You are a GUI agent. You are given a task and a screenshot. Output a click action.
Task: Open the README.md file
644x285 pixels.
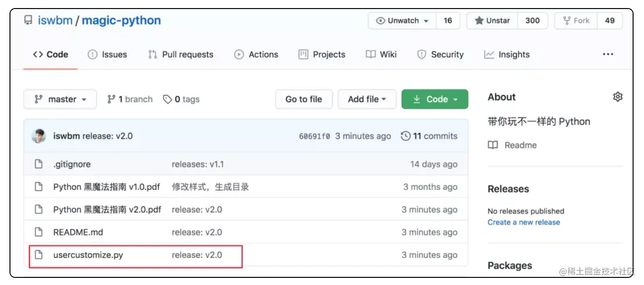pyautogui.click(x=78, y=232)
